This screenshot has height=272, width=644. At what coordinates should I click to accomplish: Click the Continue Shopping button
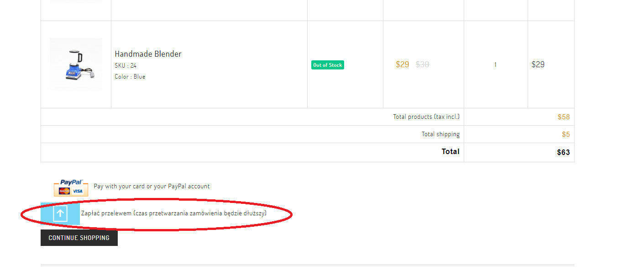79,238
